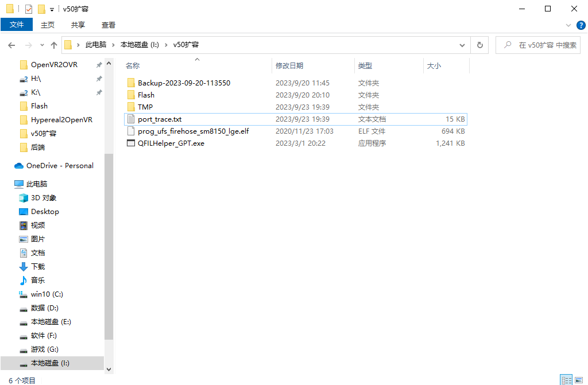
Task: Click the search box for v50扩容
Action: click(x=546, y=45)
